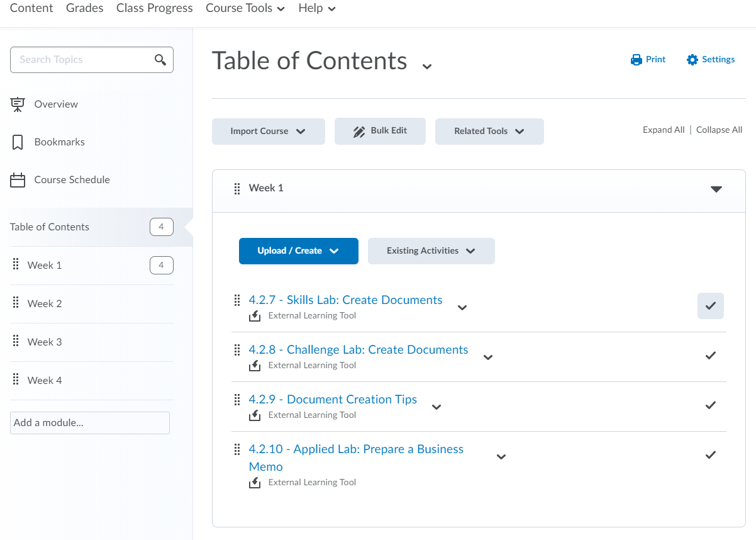Click drag handle for 4.2.10 Applied Lab
The image size is (756, 540).
[x=237, y=449]
